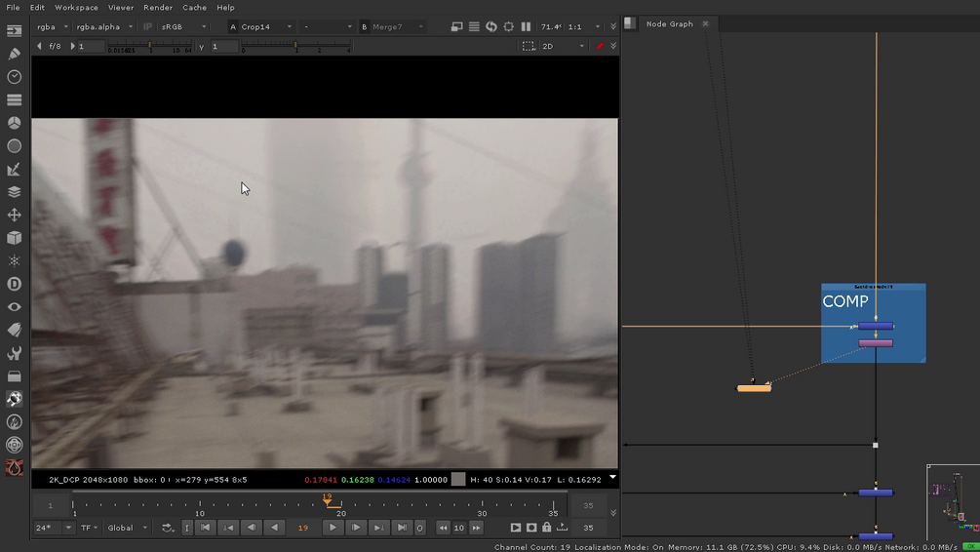Open the rgba.alpha channel dropdown

pyautogui.click(x=103, y=27)
